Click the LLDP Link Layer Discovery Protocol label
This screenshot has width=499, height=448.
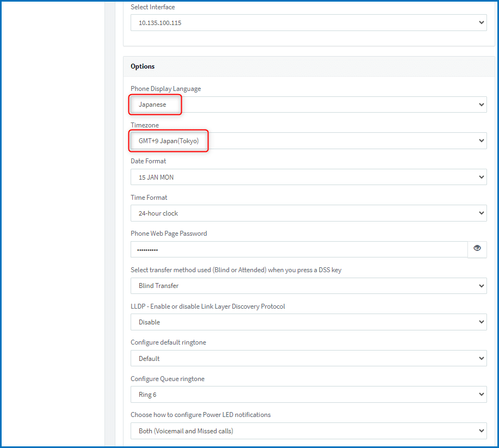tap(208, 306)
